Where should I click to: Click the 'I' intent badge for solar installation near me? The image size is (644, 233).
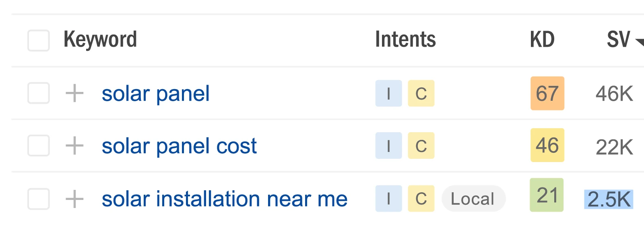(388, 198)
